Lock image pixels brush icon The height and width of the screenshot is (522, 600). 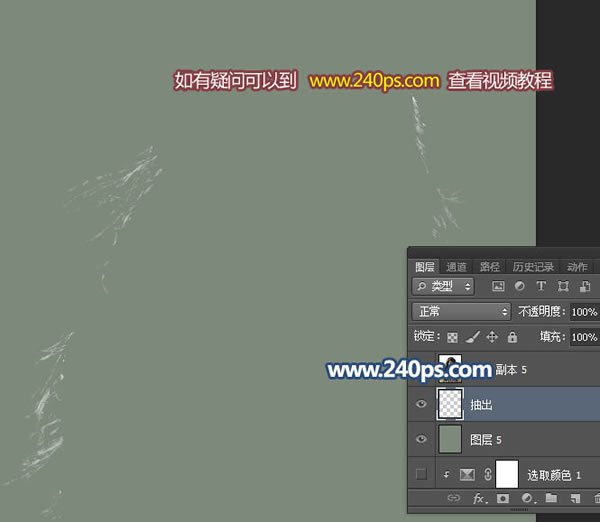pyautogui.click(x=473, y=337)
